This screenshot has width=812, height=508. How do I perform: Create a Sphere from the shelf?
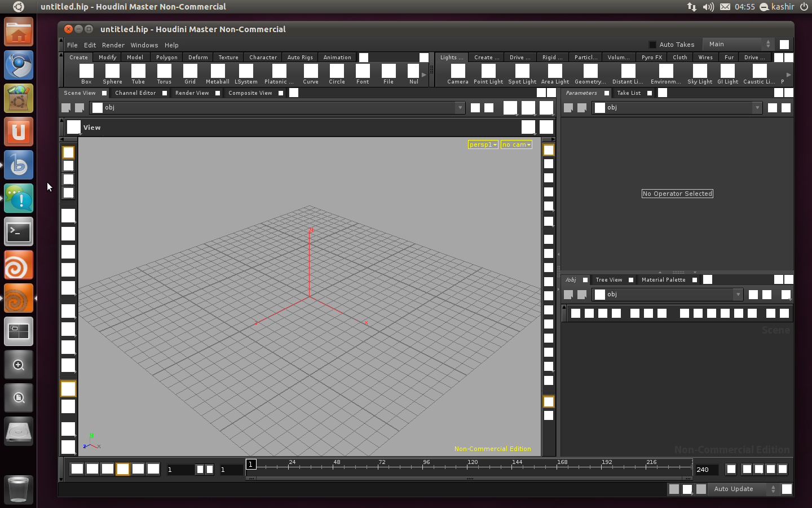pos(112,74)
